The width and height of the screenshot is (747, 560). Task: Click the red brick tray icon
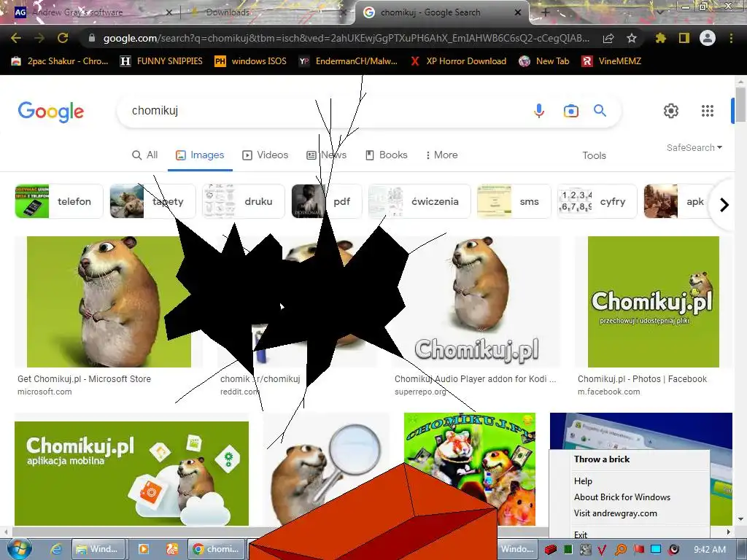tap(551, 550)
